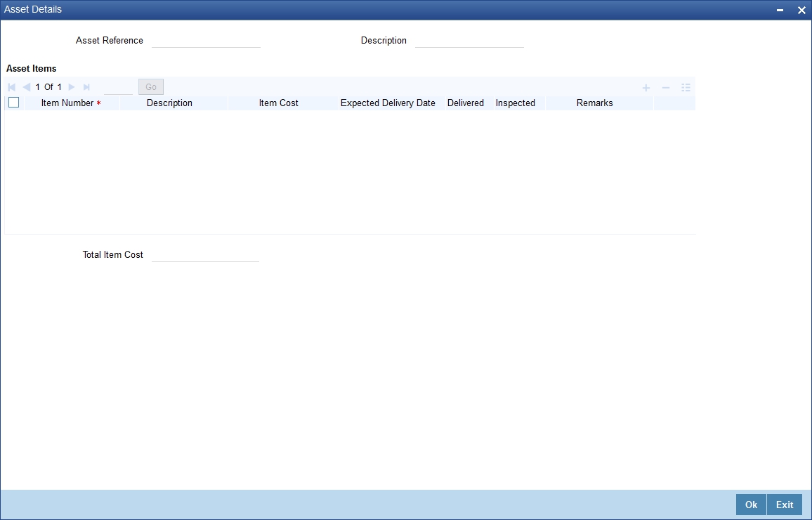
Task: Close the Asset Details window
Action: click(x=801, y=11)
